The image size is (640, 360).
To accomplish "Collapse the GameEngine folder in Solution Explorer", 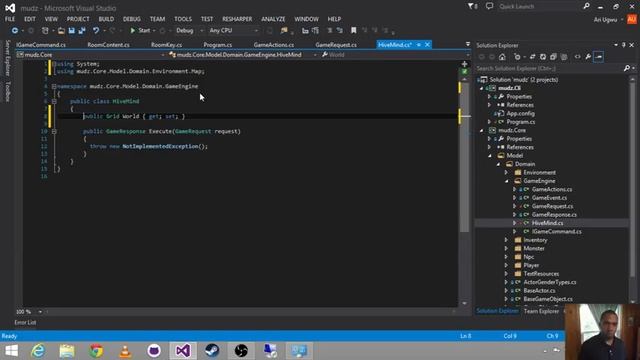I will pyautogui.click(x=507, y=181).
